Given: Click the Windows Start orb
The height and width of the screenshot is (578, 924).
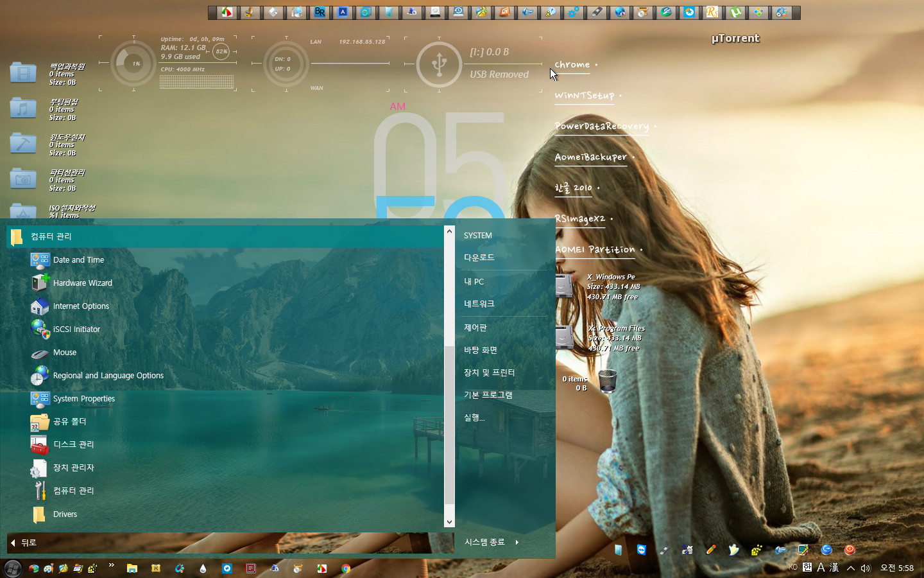Looking at the screenshot, I should coord(13,568).
